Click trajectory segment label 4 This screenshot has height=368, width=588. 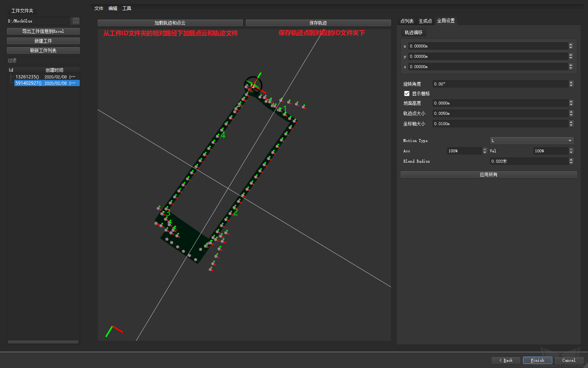tap(223, 135)
